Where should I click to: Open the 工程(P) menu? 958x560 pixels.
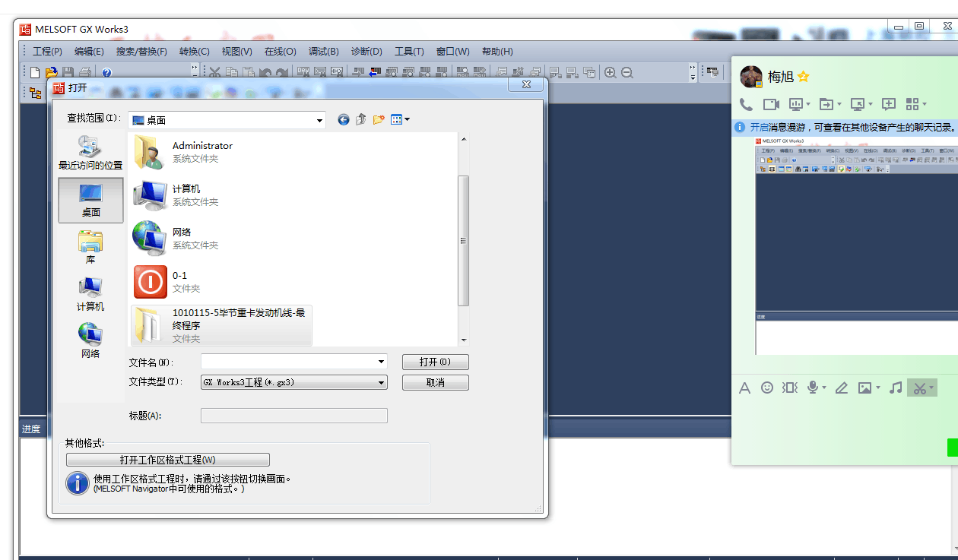[x=47, y=52]
